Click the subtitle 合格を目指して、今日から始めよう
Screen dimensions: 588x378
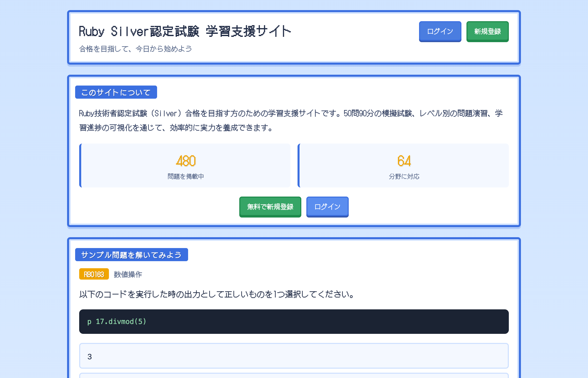point(135,49)
